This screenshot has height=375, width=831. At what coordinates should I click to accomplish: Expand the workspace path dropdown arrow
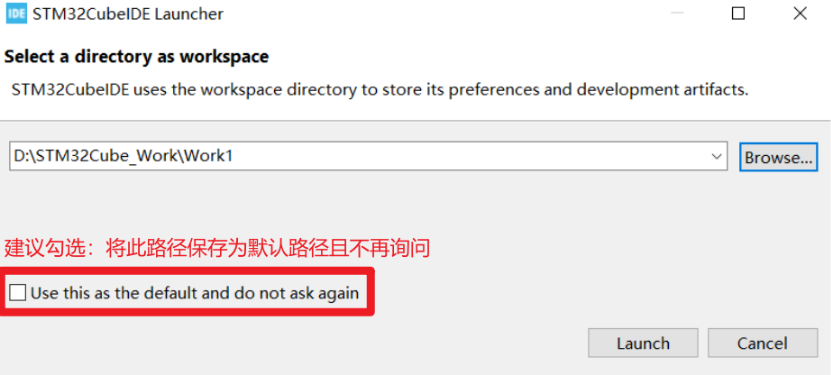[717, 156]
